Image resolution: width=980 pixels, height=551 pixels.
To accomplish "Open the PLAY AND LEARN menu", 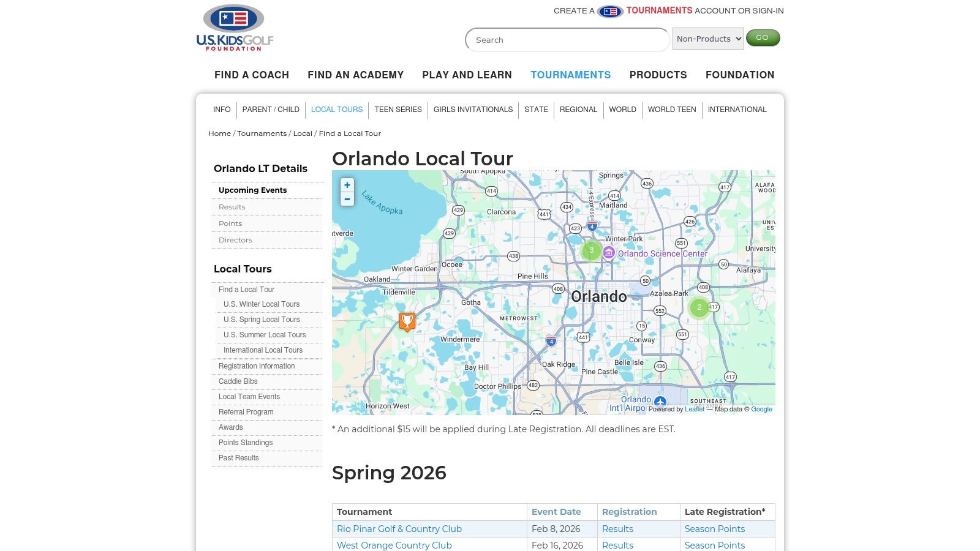I will click(467, 75).
